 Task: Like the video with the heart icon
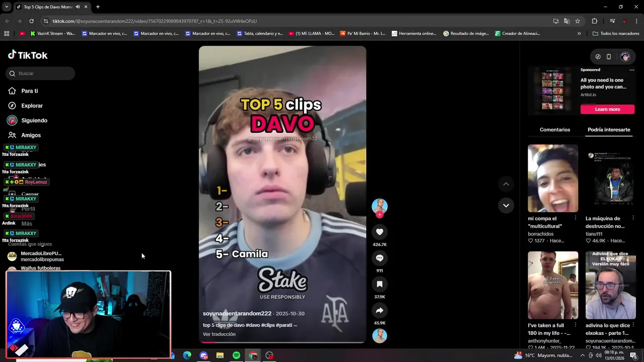[379, 232]
